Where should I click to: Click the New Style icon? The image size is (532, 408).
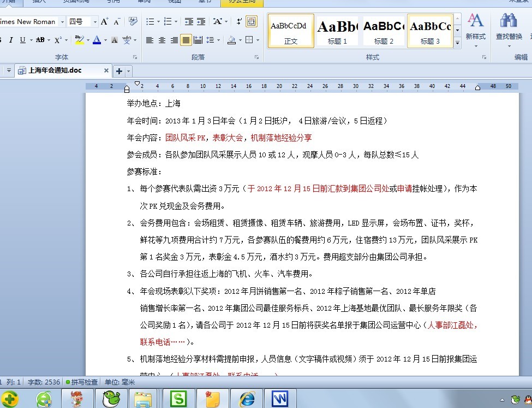(475, 26)
